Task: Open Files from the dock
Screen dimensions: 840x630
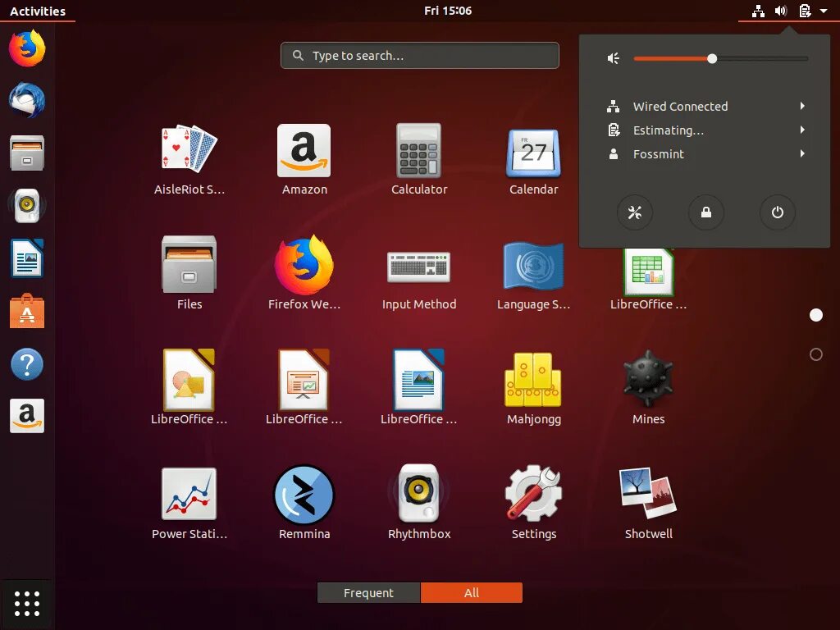Action: [x=27, y=153]
